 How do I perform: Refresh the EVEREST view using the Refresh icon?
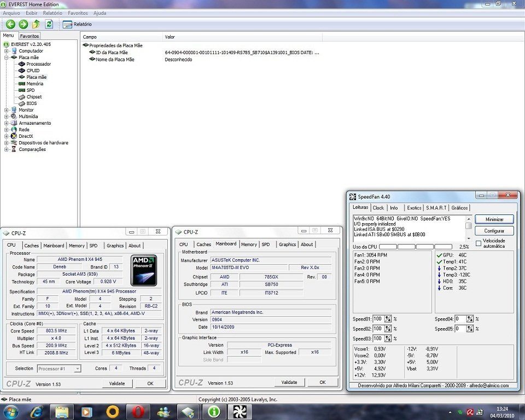(49, 24)
